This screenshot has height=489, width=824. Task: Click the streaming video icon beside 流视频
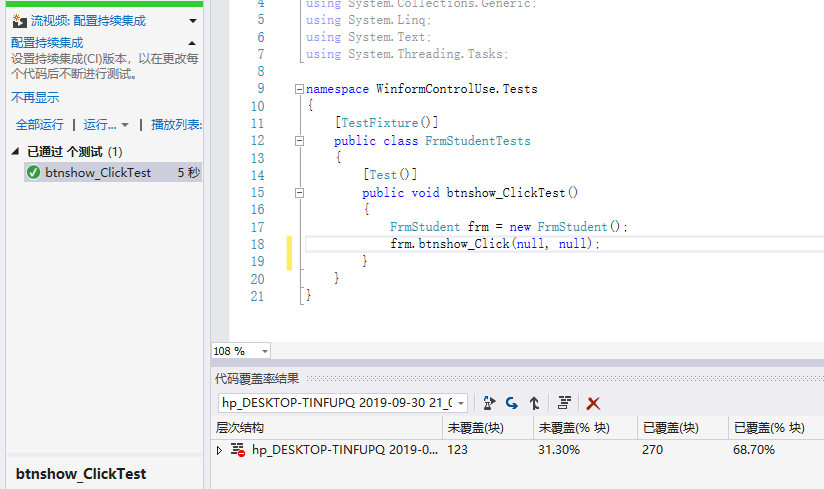click(19, 21)
